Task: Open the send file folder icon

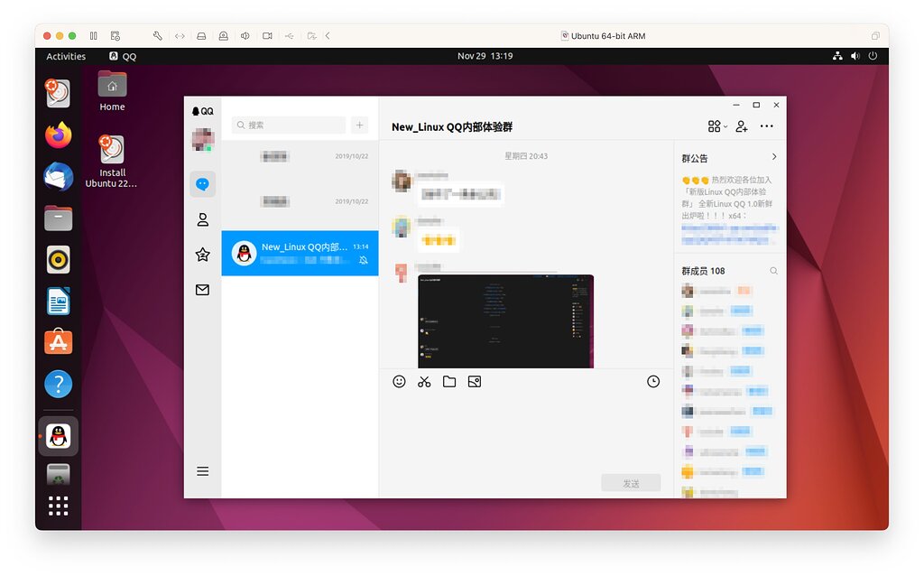Action: point(449,381)
